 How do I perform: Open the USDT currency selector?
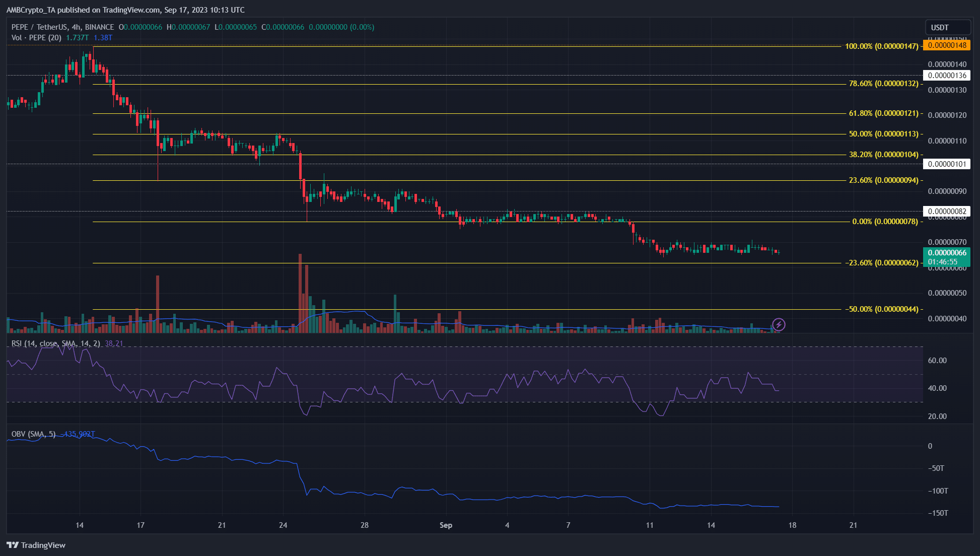[948, 27]
